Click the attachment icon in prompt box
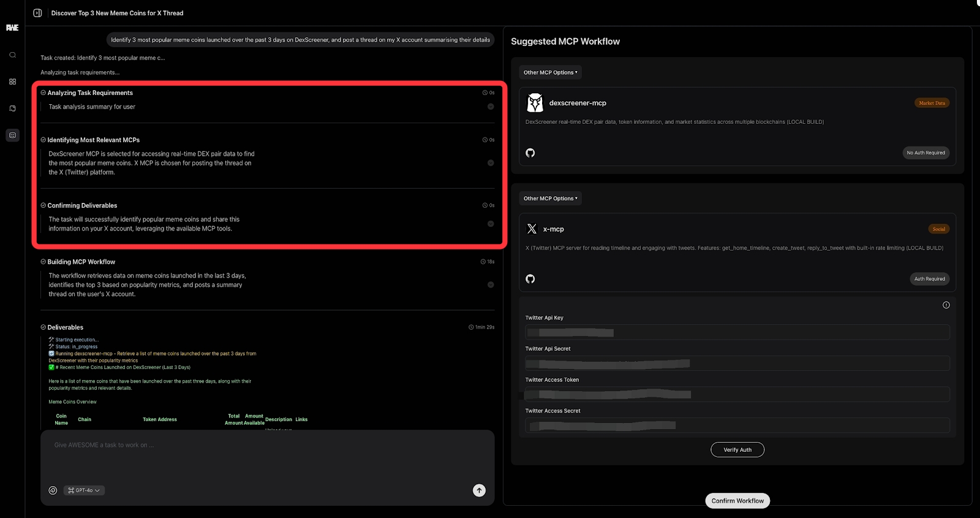Viewport: 980px width, 518px height. pos(53,490)
